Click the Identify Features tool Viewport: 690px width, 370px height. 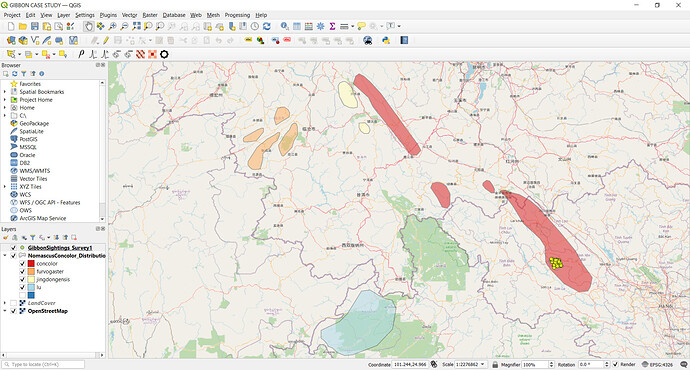tap(285, 26)
